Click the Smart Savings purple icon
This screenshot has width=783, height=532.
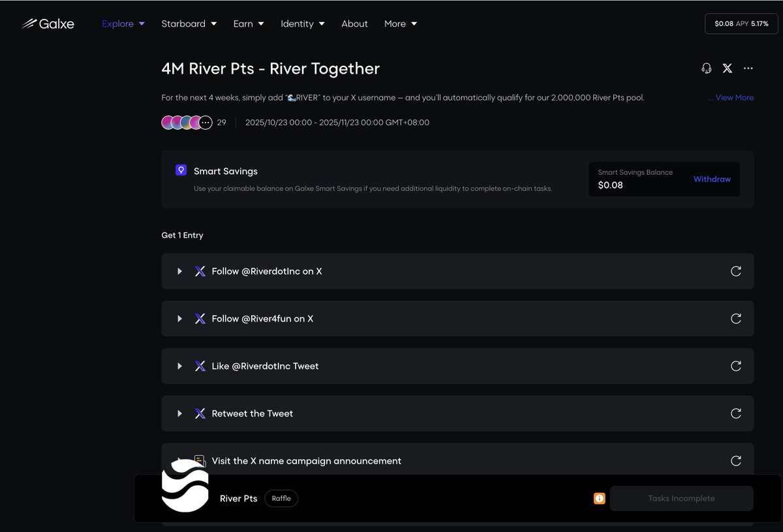(181, 170)
